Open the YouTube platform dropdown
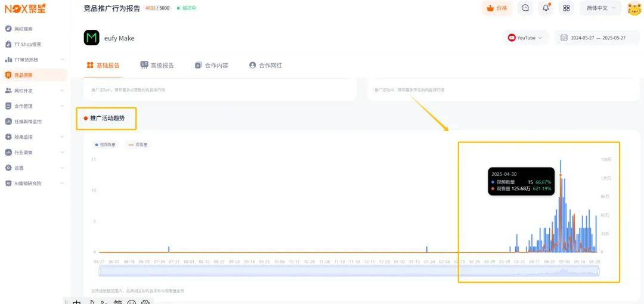This screenshot has width=644, height=304. (x=526, y=38)
